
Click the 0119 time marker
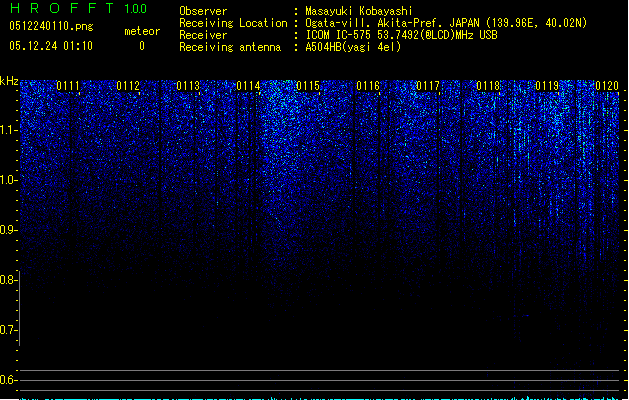pos(547,86)
